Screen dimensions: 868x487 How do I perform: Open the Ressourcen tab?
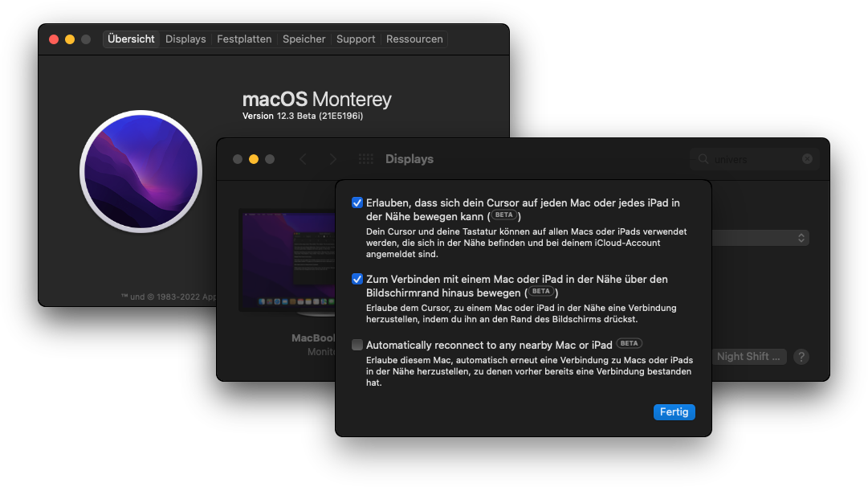(x=414, y=39)
